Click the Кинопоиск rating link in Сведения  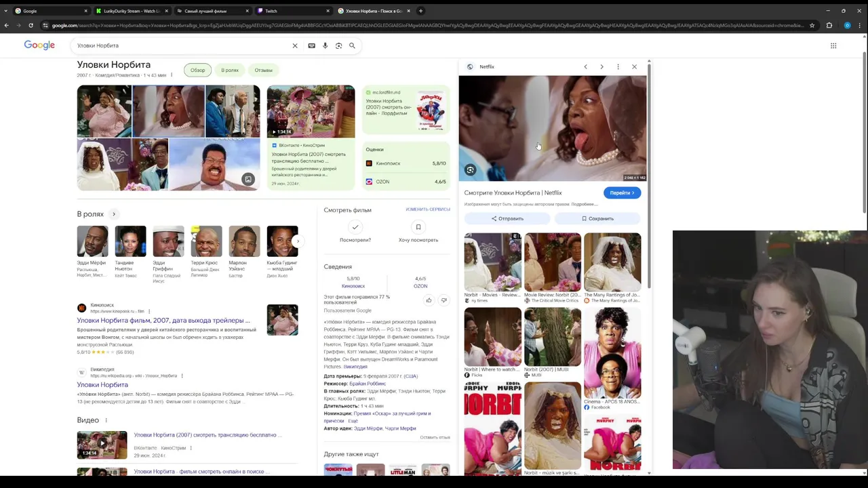[x=353, y=286]
